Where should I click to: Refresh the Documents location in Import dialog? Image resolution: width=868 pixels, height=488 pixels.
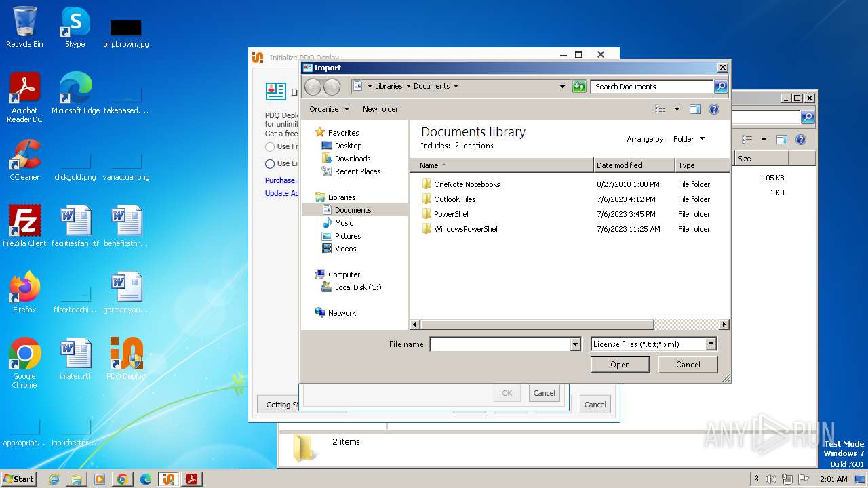tap(579, 87)
